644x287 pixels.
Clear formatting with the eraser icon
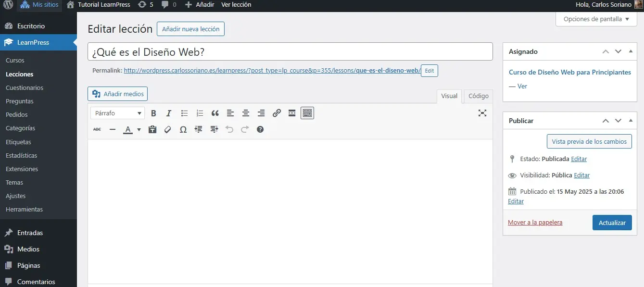168,129
